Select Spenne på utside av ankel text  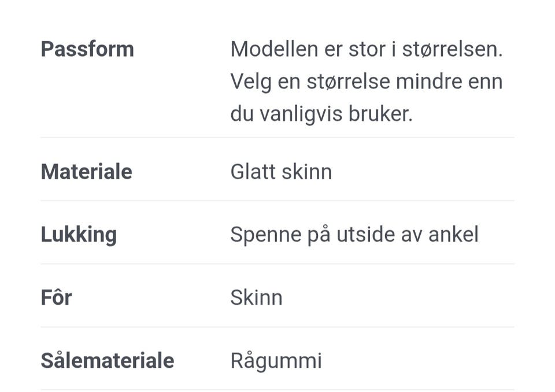point(354,235)
